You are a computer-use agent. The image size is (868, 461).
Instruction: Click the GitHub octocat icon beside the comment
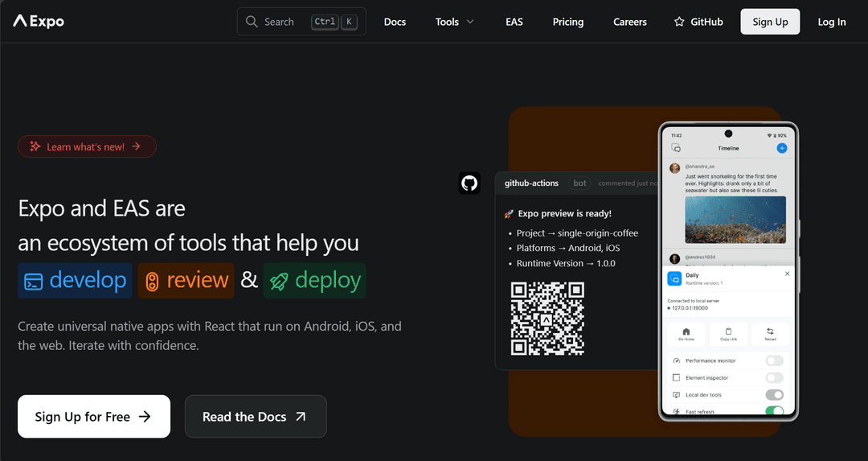click(469, 183)
